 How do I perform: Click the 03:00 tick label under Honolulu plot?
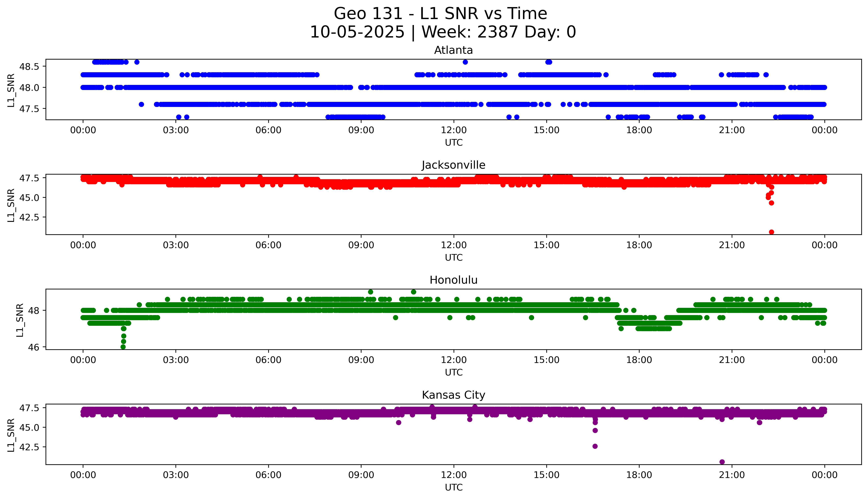[x=176, y=360]
